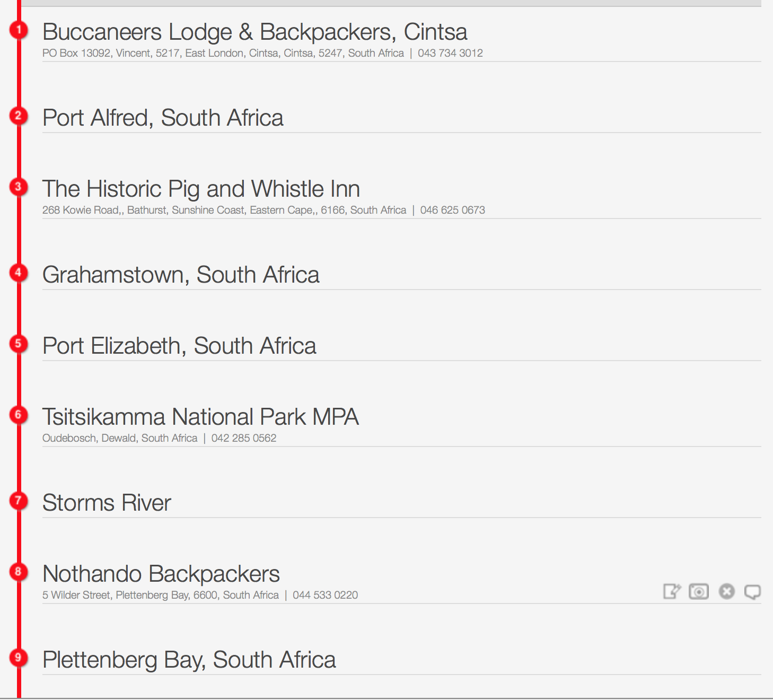Image resolution: width=773 pixels, height=700 pixels.
Task: Remove Nothando Backpackers from the itinerary
Action: (727, 591)
